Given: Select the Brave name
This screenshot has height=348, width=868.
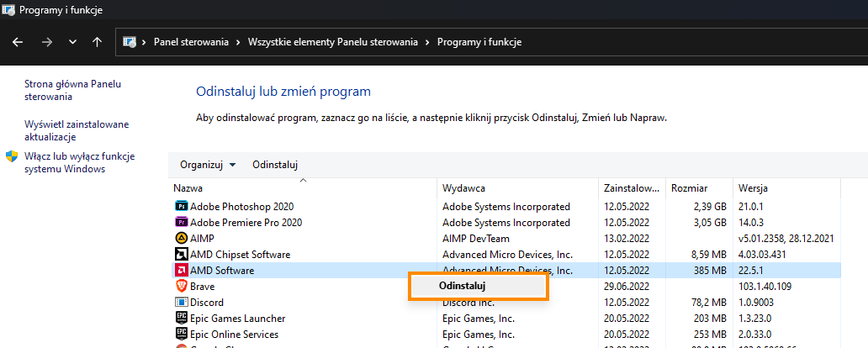Looking at the screenshot, I should tap(202, 287).
